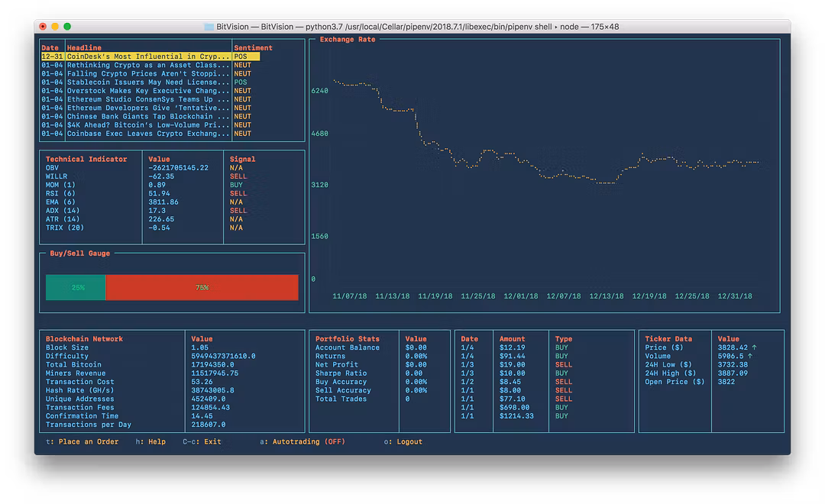Viewport: 825px width, 504px height.
Task: Click the green zoom window button
Action: [x=67, y=26]
